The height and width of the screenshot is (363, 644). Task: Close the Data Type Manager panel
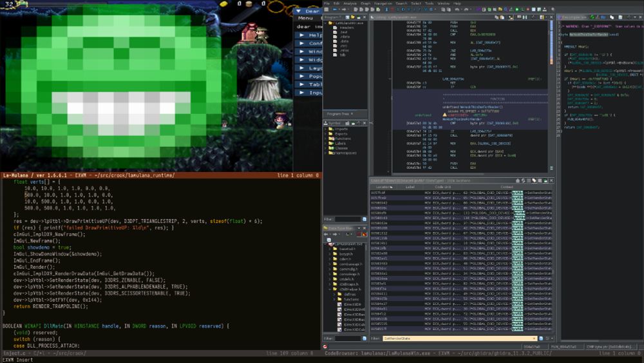[365, 228]
